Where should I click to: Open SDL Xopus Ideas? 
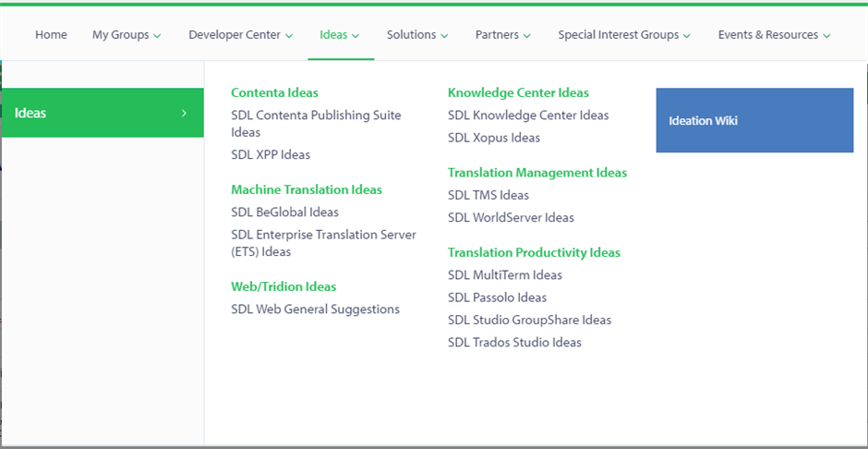(x=494, y=138)
